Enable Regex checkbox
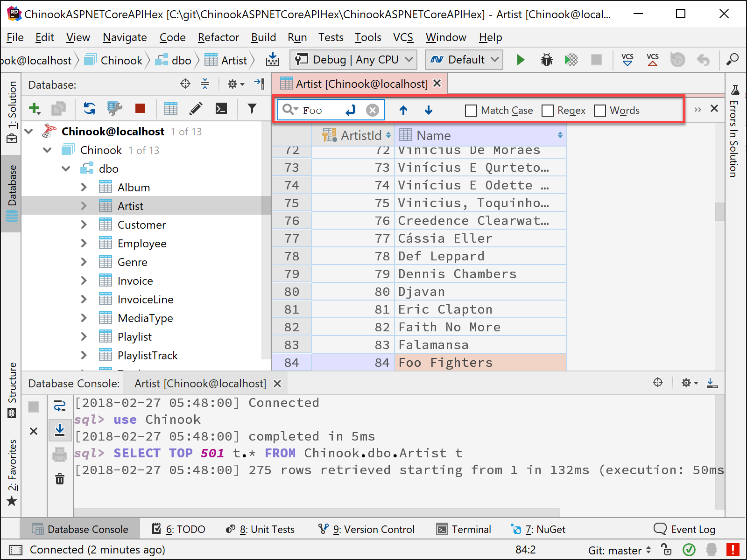The width and height of the screenshot is (747, 560). click(x=548, y=111)
